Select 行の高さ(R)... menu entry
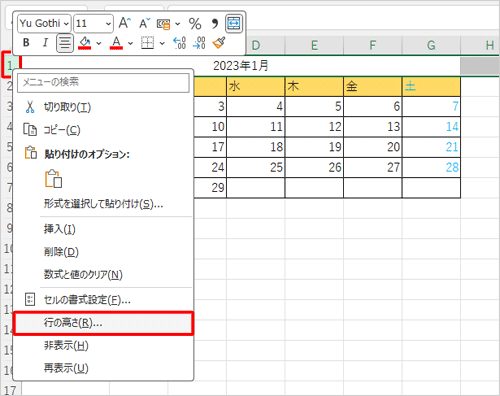Screen dimensions: 500x396 (103, 323)
